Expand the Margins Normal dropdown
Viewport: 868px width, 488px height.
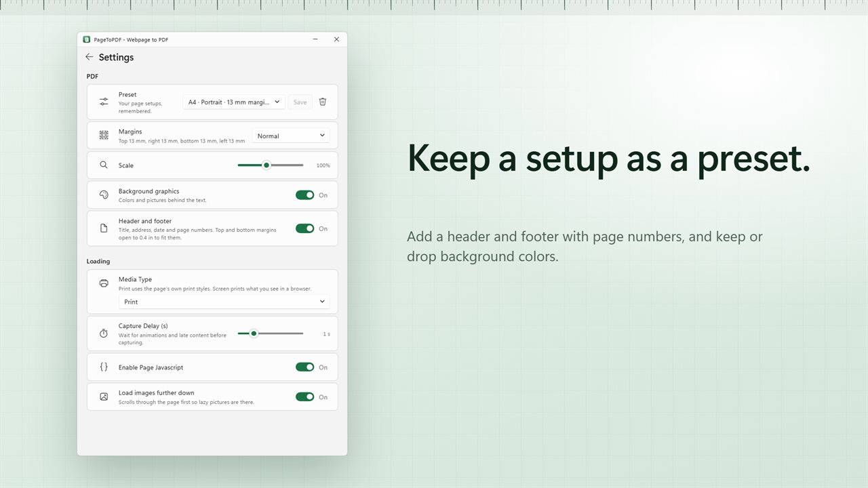point(291,136)
